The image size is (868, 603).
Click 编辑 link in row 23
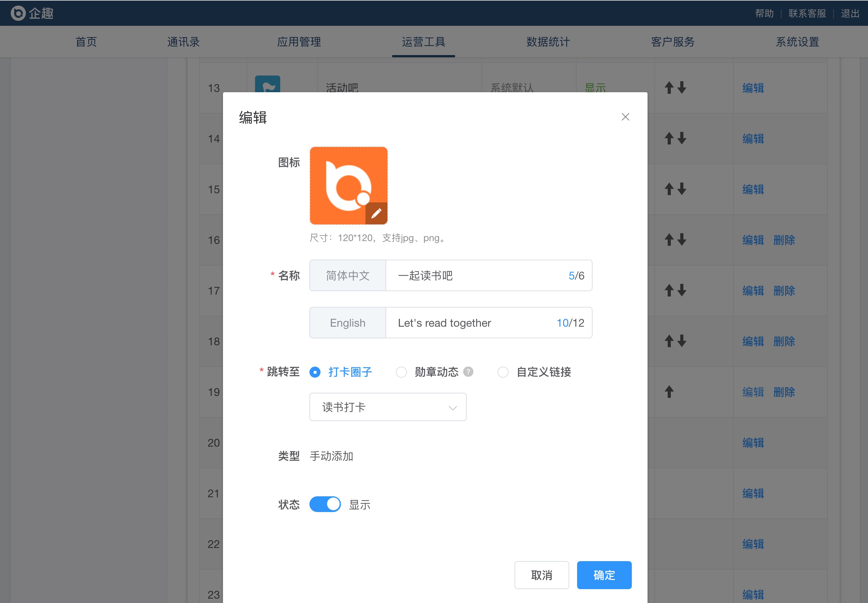(753, 594)
